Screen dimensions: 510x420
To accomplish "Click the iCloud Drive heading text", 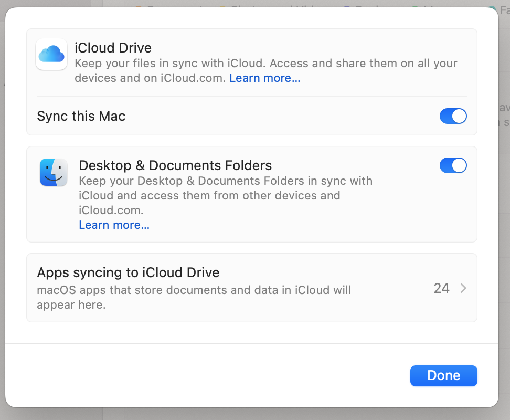I will click(113, 48).
